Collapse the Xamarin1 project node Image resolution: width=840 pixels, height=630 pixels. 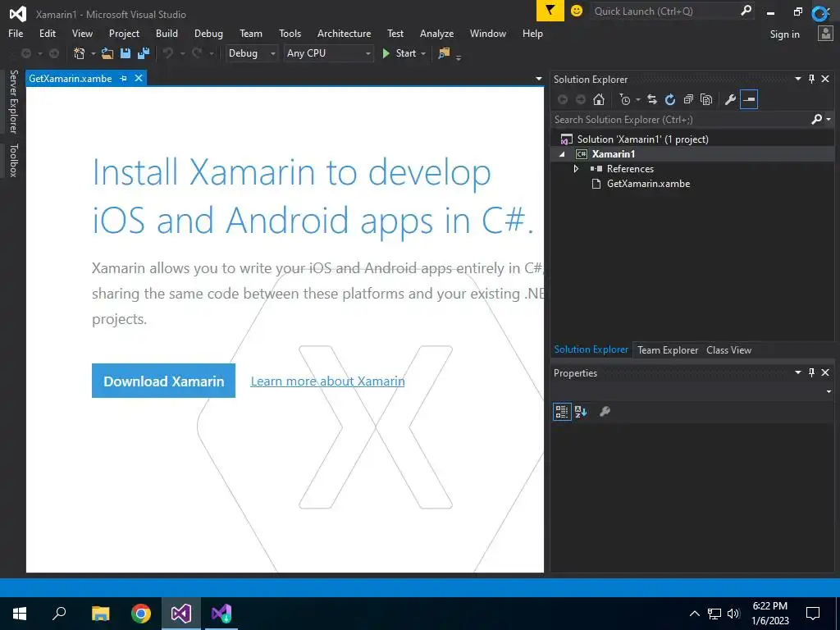pos(562,154)
